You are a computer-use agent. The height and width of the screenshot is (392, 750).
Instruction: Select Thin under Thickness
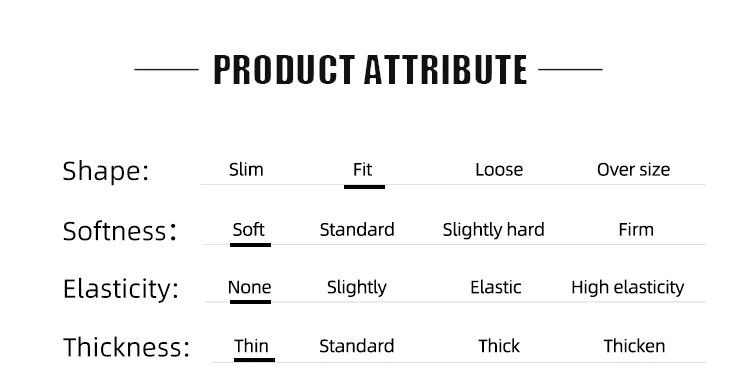coord(251,346)
